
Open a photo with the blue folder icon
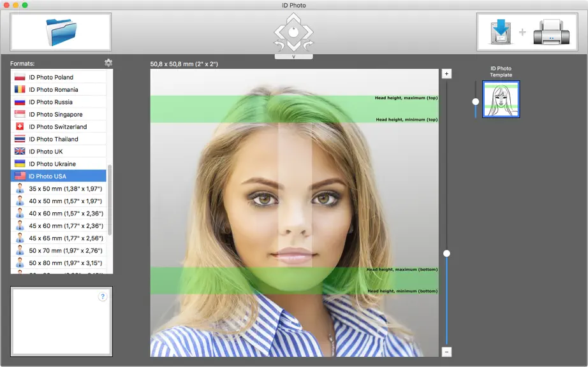click(x=61, y=32)
